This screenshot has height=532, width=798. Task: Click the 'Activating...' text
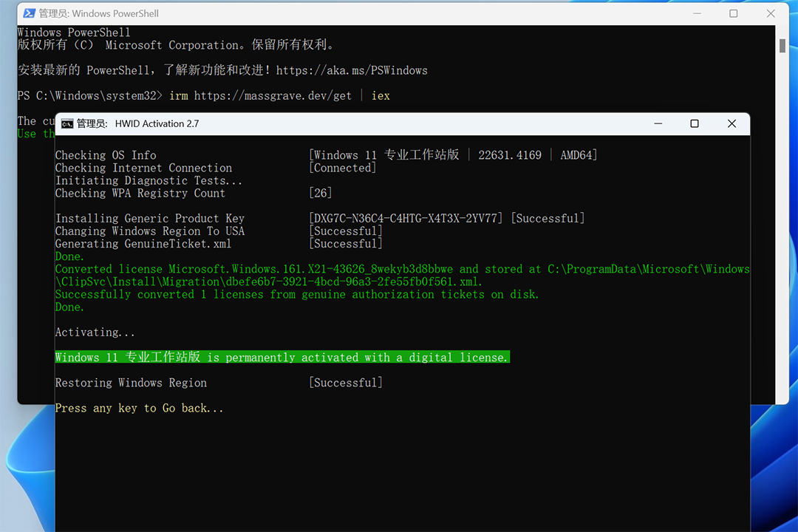coord(95,332)
